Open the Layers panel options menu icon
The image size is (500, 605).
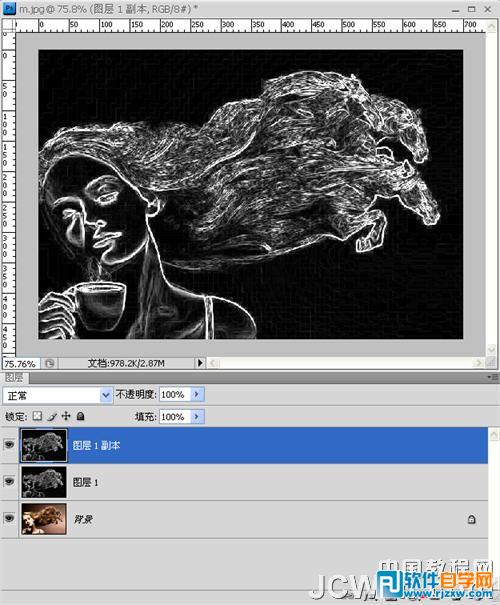[x=493, y=377]
